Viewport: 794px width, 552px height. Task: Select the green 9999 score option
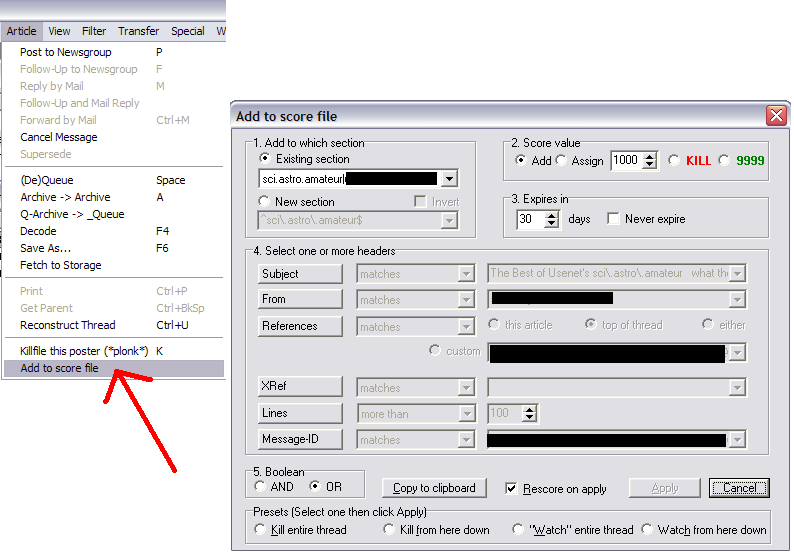[x=726, y=161]
